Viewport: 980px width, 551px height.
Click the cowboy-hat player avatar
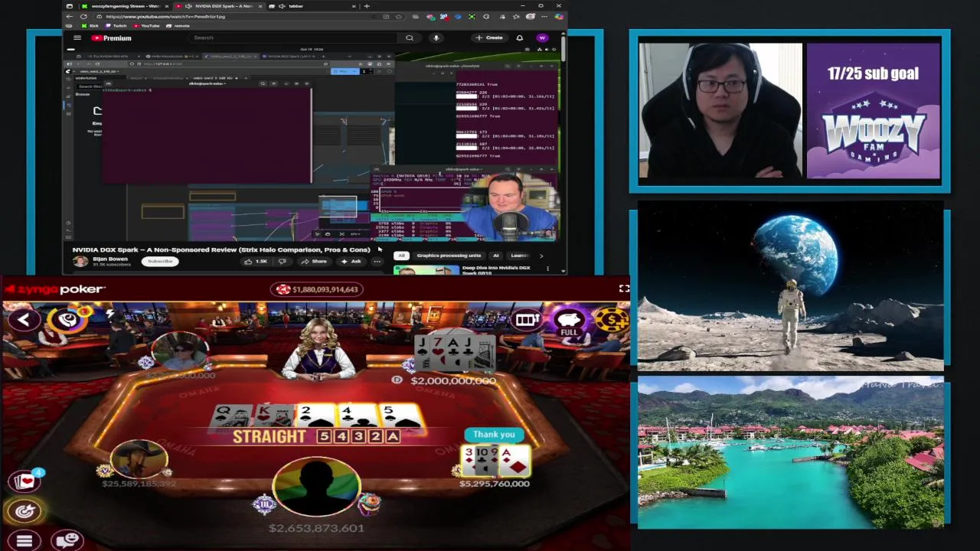(x=139, y=461)
